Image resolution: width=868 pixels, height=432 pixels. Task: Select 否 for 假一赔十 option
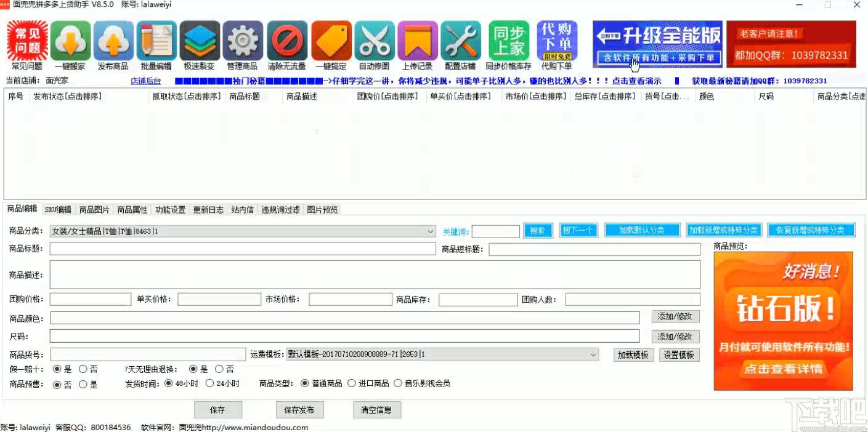[83, 369]
